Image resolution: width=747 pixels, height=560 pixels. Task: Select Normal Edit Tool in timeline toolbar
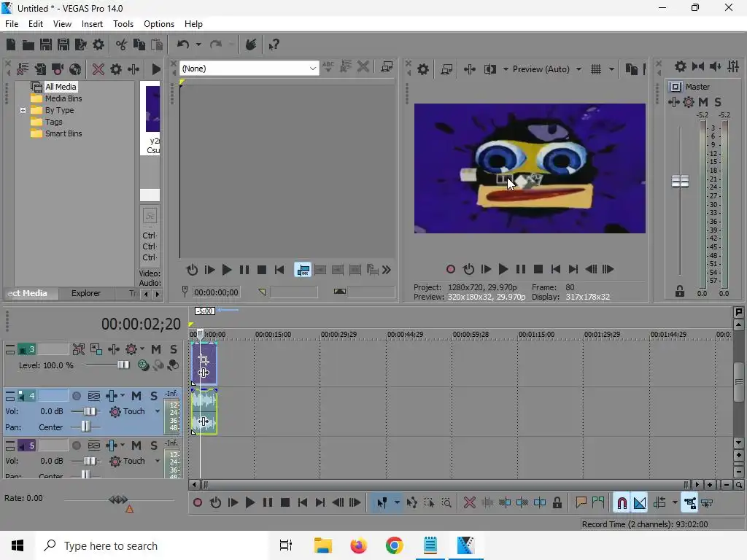382,502
